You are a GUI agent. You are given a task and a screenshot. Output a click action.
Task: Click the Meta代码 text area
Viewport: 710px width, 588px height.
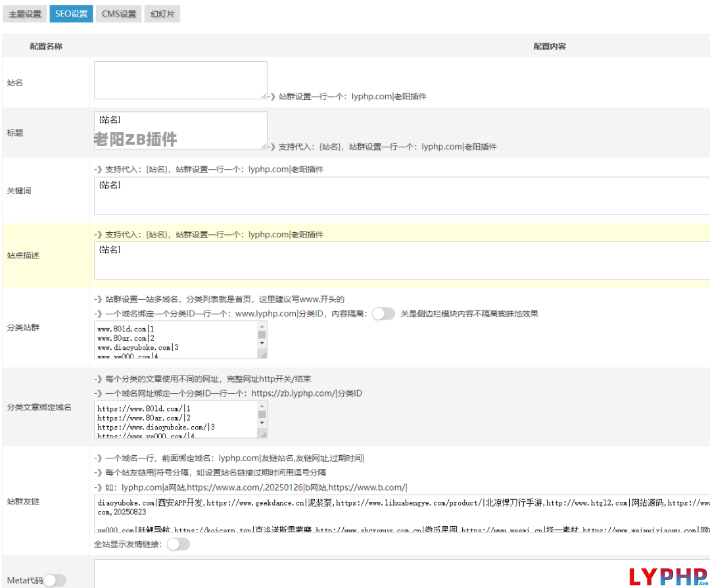(402, 574)
